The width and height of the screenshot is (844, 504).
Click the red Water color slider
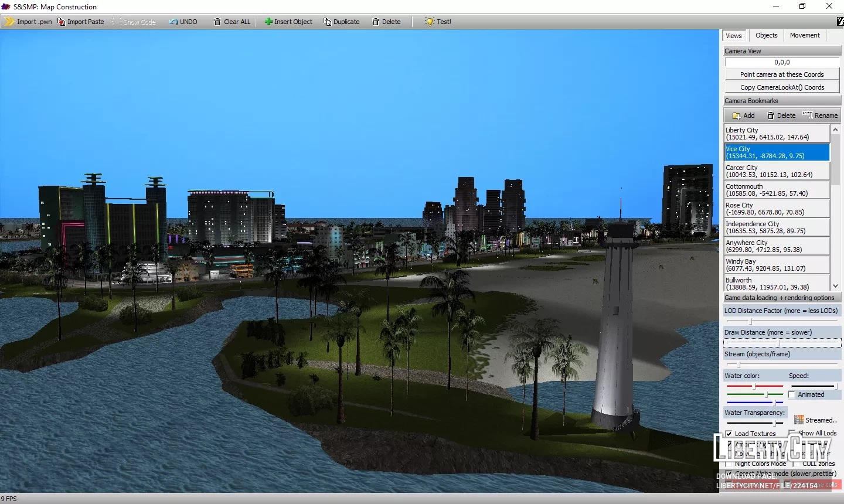coord(754,386)
